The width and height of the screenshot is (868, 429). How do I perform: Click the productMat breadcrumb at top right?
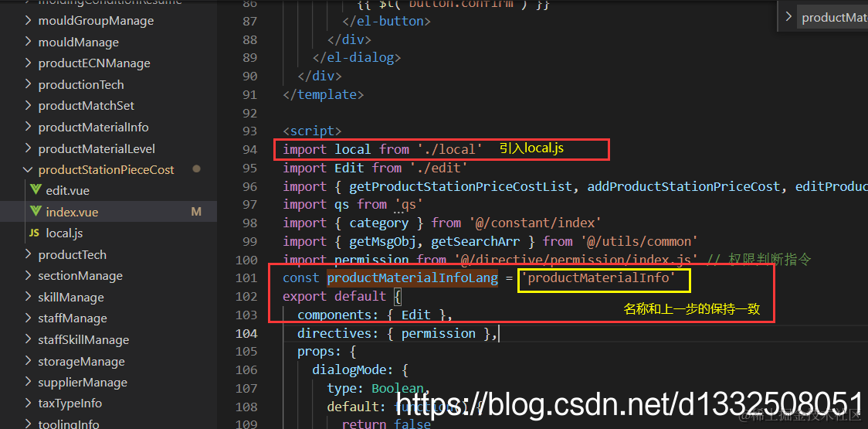pos(834,17)
